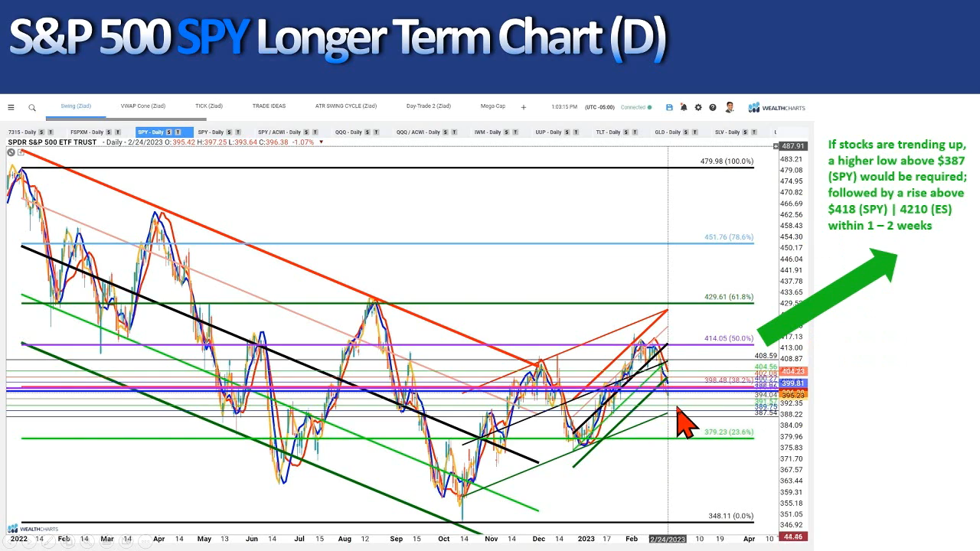Toggle the T button on the GLD - Daily tab
The image size is (980, 551).
click(x=697, y=132)
